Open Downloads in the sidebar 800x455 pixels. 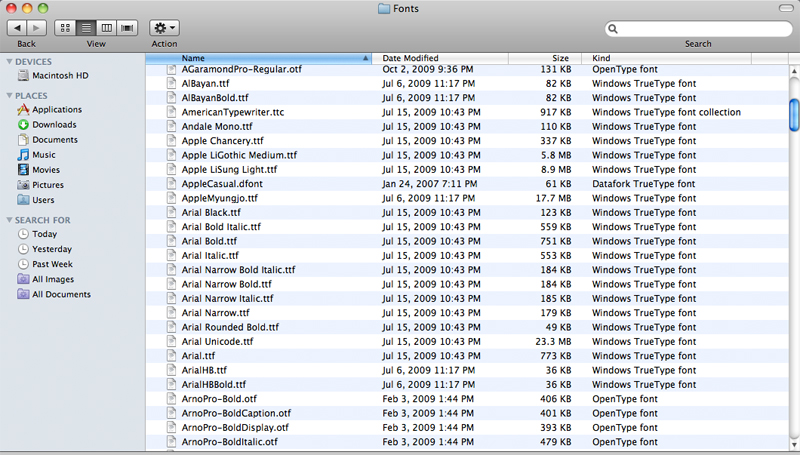coord(47,124)
